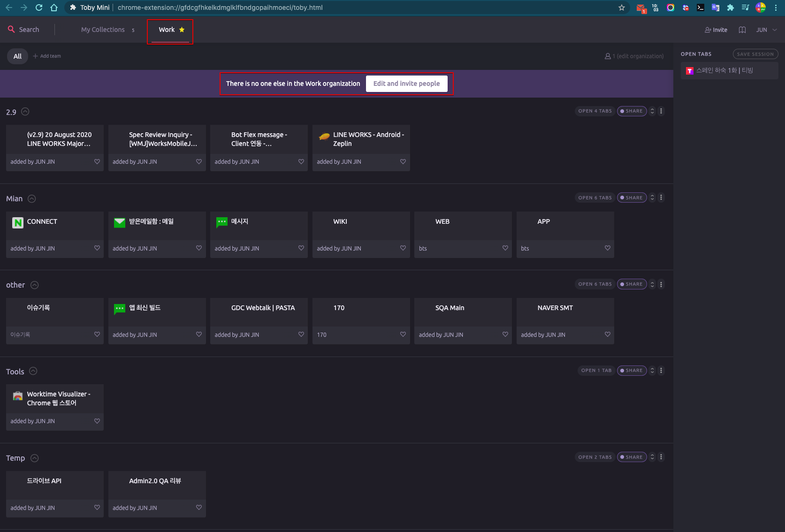Collapse the Temp collection

(35, 458)
